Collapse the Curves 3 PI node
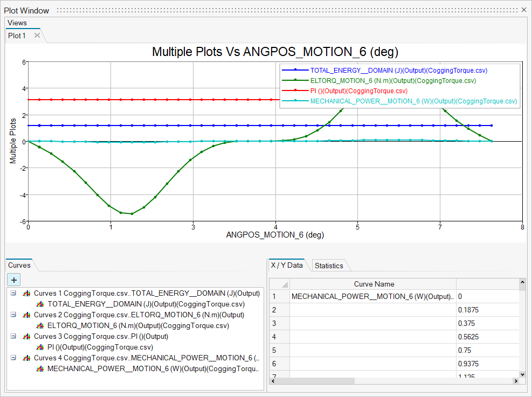The image size is (532, 397). pyautogui.click(x=13, y=337)
